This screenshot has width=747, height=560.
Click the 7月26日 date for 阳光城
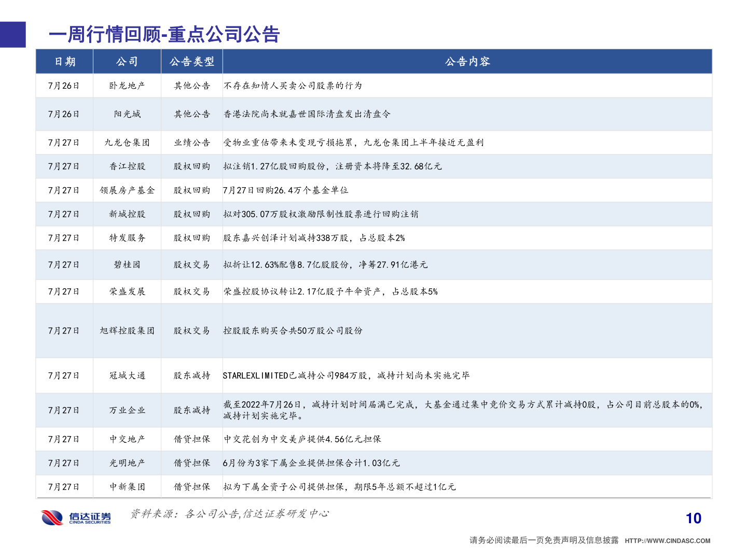click(x=64, y=114)
